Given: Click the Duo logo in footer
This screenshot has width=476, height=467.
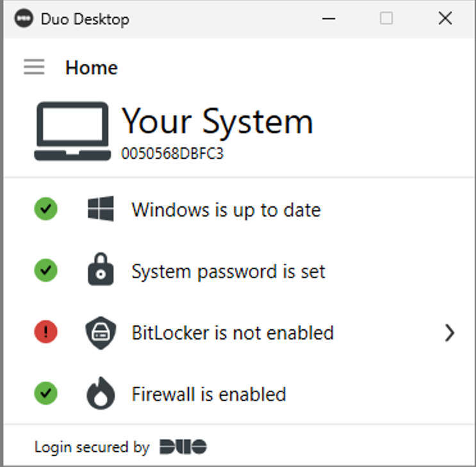Looking at the screenshot, I should 183,447.
